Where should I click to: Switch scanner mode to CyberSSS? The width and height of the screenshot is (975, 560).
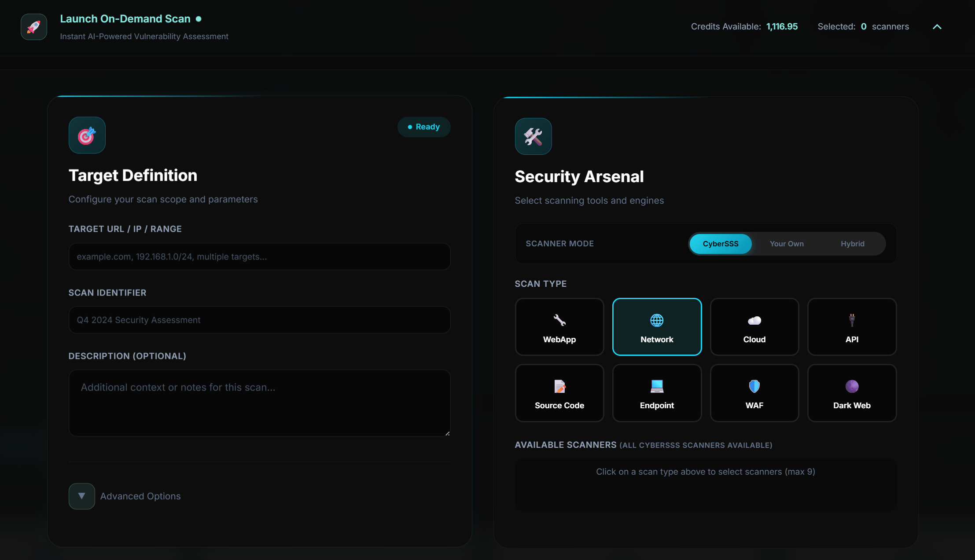[721, 244]
